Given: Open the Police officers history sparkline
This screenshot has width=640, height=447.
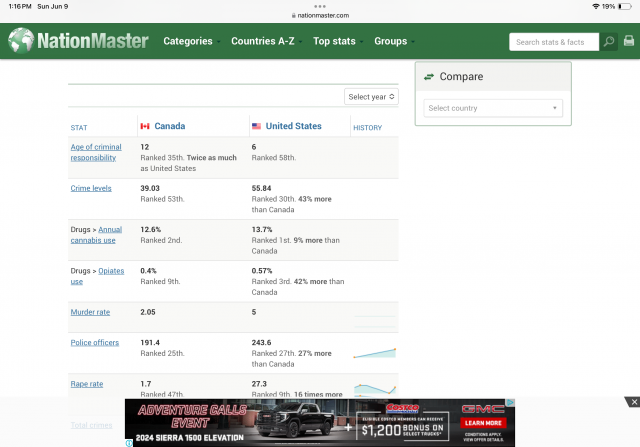Looking at the screenshot, I should [374, 352].
